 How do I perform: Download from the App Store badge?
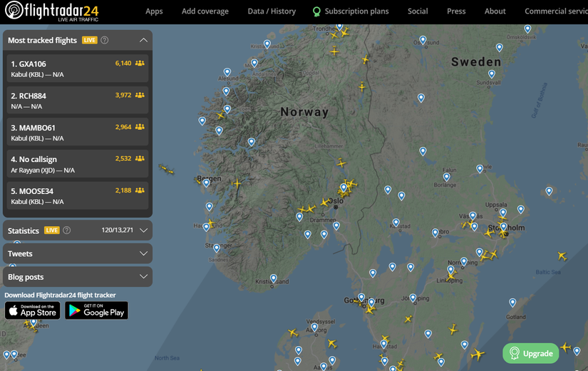[x=33, y=310]
